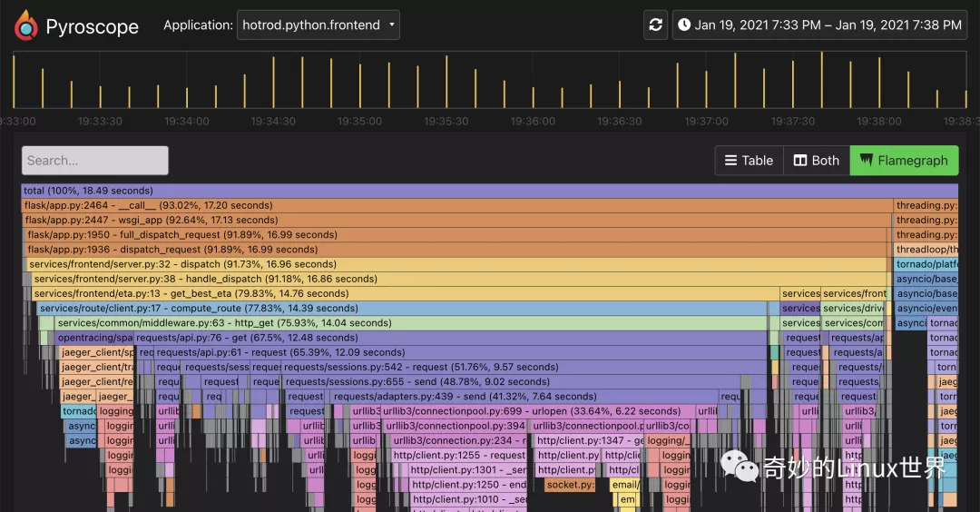Select the yellow email/ frame
This screenshot has width=980, height=512.
coord(625,485)
